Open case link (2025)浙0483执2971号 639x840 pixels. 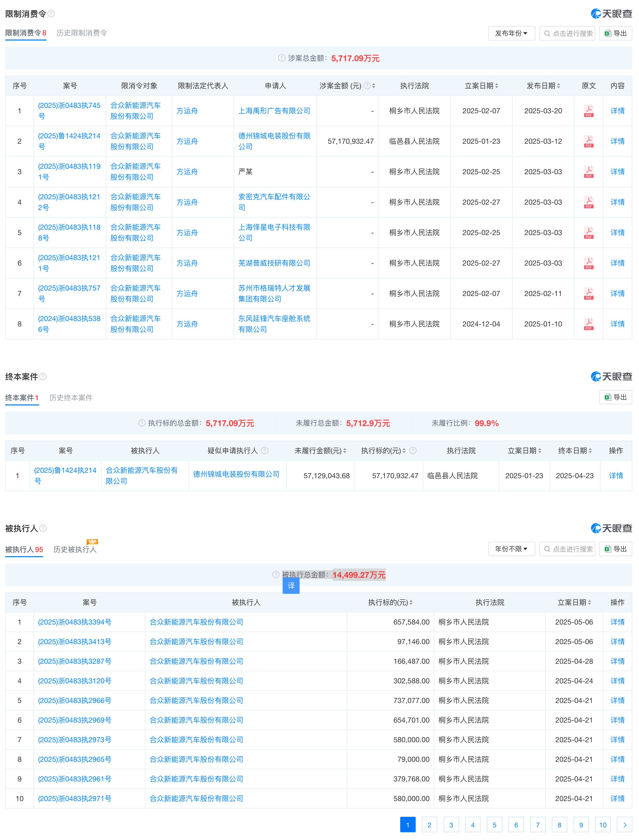pos(75,798)
